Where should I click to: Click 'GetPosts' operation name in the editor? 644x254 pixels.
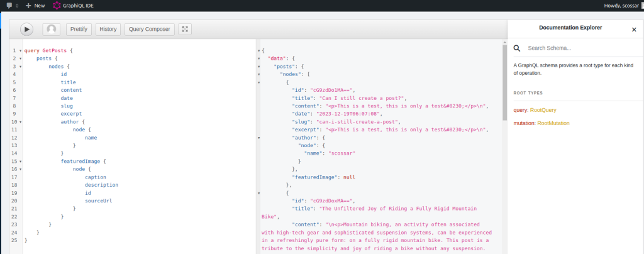coord(54,51)
